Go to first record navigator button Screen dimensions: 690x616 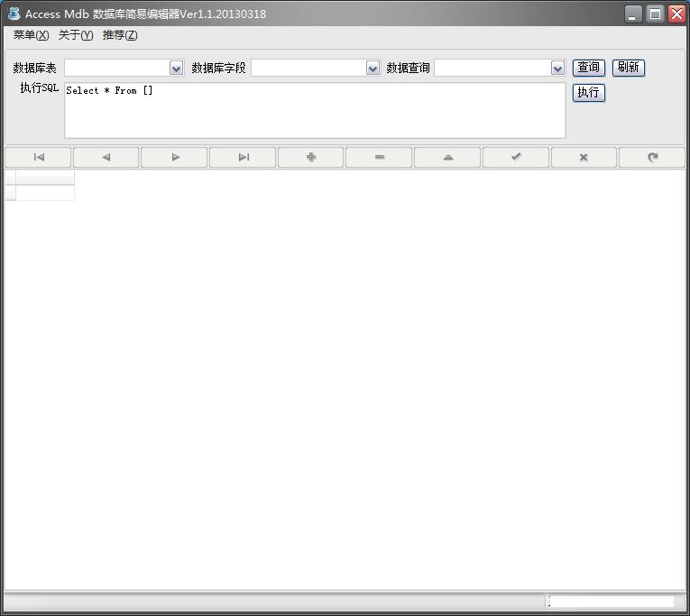(38, 158)
